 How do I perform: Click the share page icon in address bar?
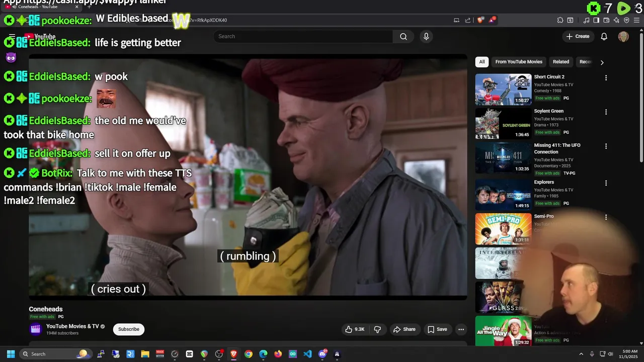pyautogui.click(x=468, y=20)
